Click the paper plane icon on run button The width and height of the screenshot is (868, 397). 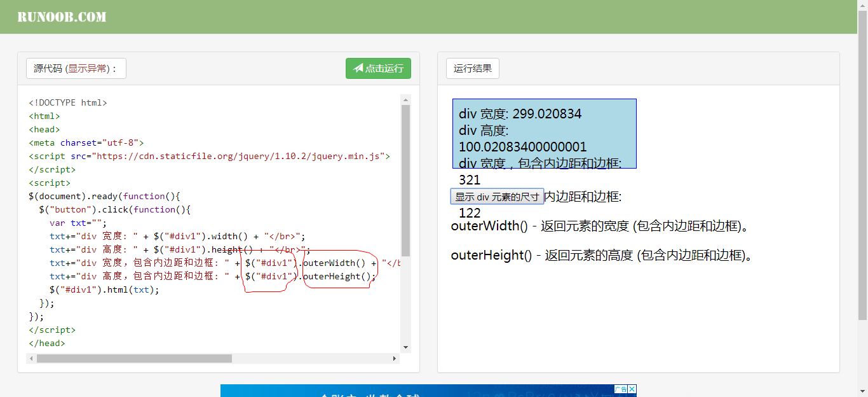pos(358,69)
